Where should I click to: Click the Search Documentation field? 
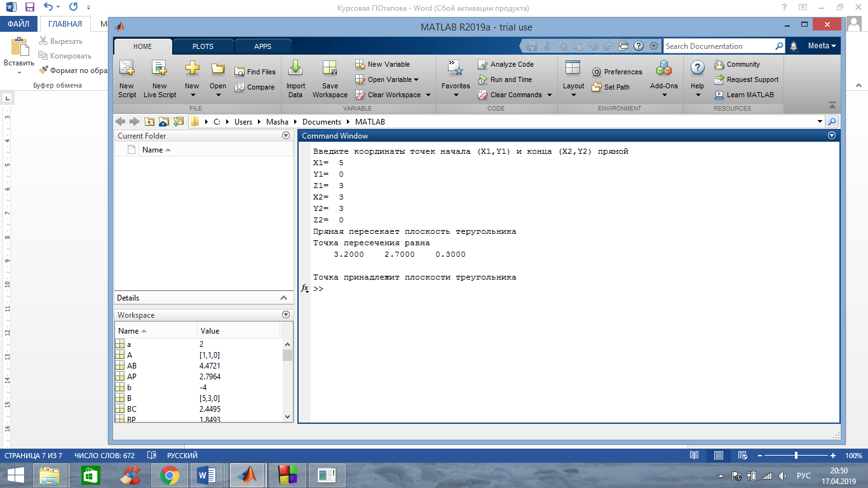[719, 46]
